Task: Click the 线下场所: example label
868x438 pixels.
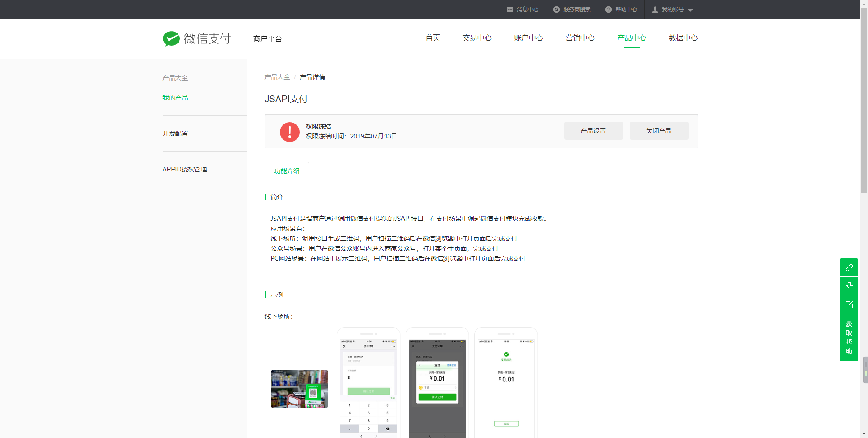Action: 278,316
